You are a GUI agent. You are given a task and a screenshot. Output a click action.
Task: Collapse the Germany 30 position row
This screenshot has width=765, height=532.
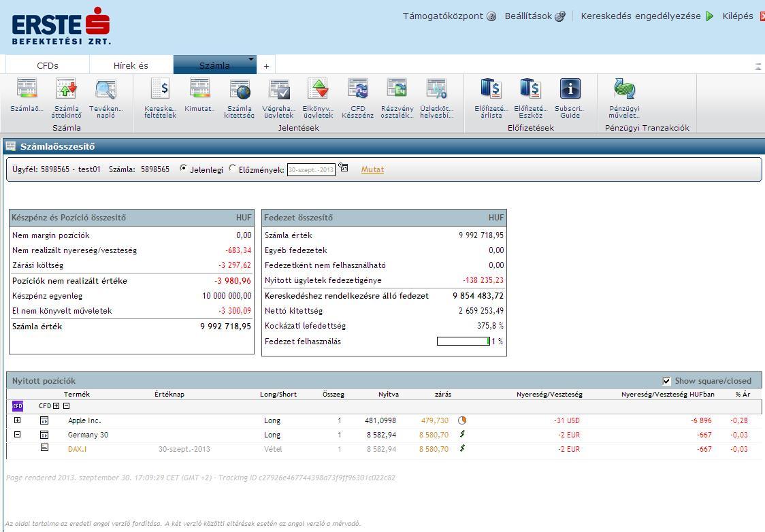pyautogui.click(x=18, y=434)
